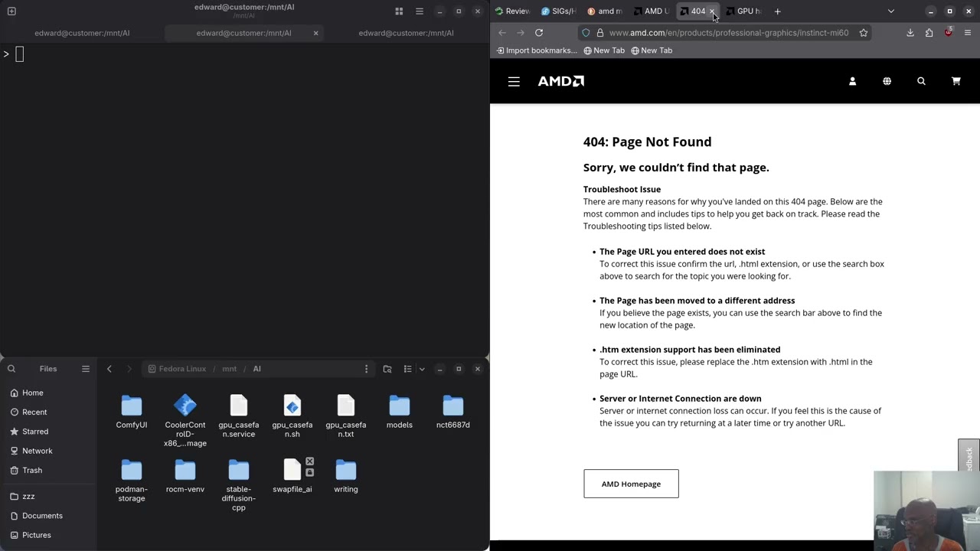Select the writing folder
This screenshot has height=551, width=980.
(x=346, y=476)
